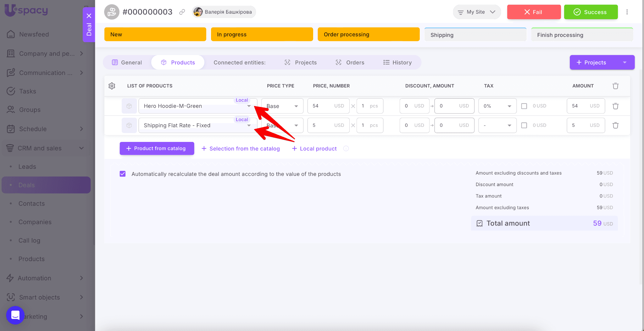Viewport: 644px width, 331px height.
Task: Open Base price type dropdown for Hero Hoodie
Action: [x=282, y=106]
